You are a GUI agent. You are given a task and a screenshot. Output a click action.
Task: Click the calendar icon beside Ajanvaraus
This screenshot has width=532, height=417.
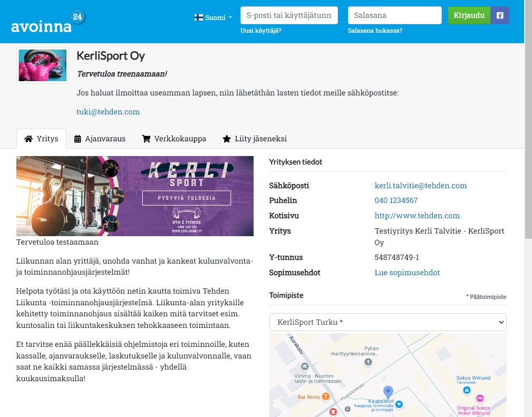click(x=78, y=139)
